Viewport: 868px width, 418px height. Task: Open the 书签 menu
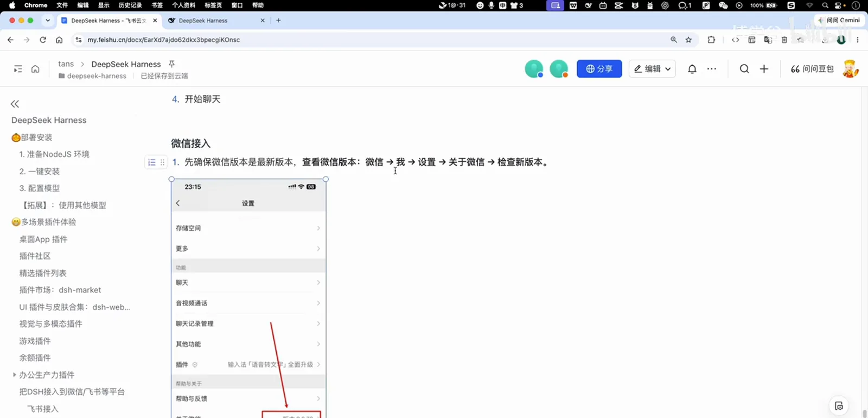[157, 5]
